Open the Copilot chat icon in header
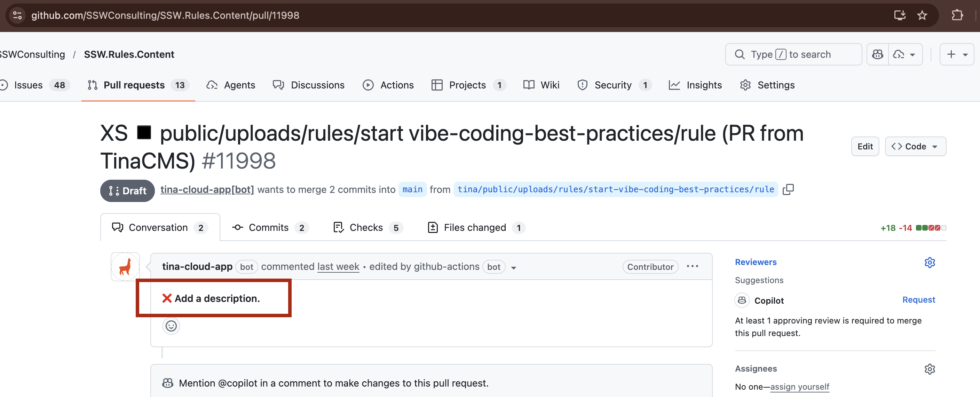This screenshot has width=980, height=397. tap(877, 54)
